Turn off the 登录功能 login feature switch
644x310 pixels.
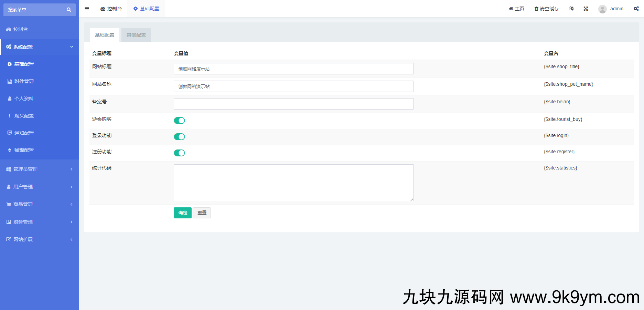point(179,136)
